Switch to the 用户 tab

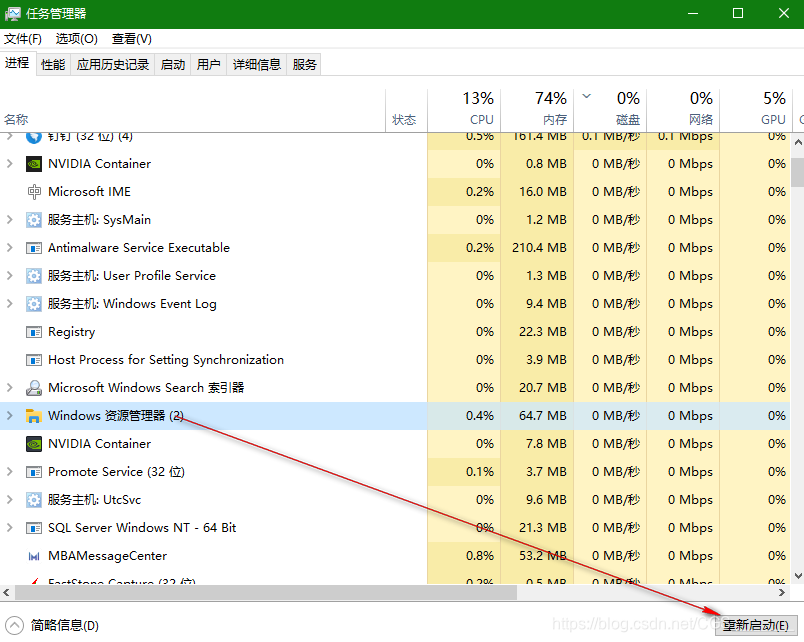pos(209,65)
